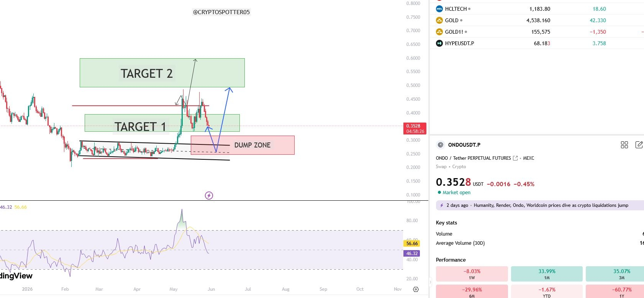
Task: Click the Performance heading
Action: (451, 260)
